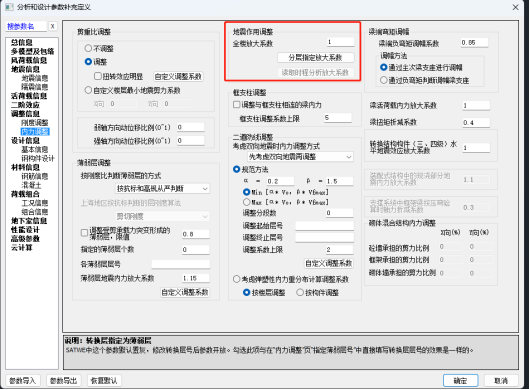Image resolution: width=530 pixels, height=390 pixels.
Task: Edit 强轴方向动位移比例 field
Action: [190, 141]
